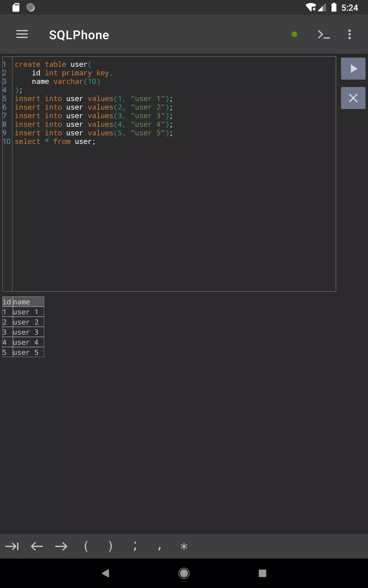Tap the Wi-Fi status icon

pos(311,7)
